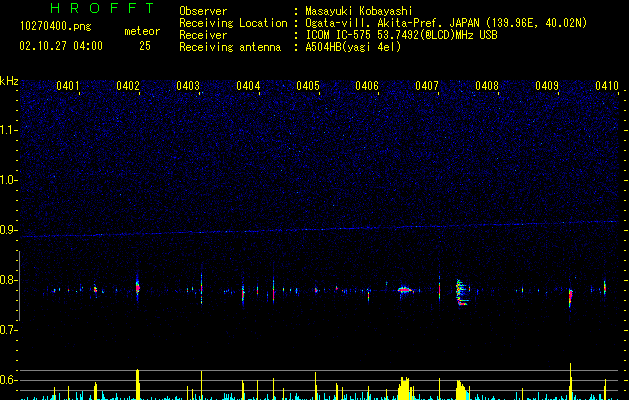Click the 0406 time marker
This screenshot has height=400, width=629.
click(367, 86)
